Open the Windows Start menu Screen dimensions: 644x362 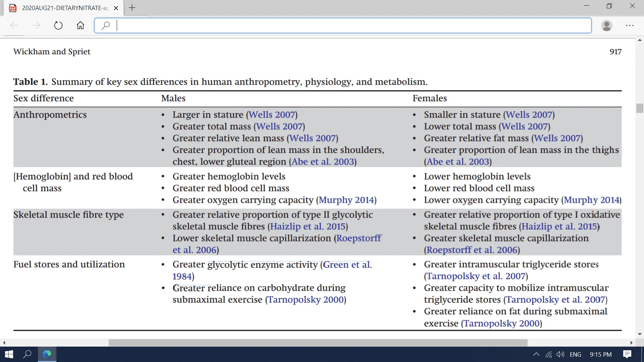(x=9, y=354)
